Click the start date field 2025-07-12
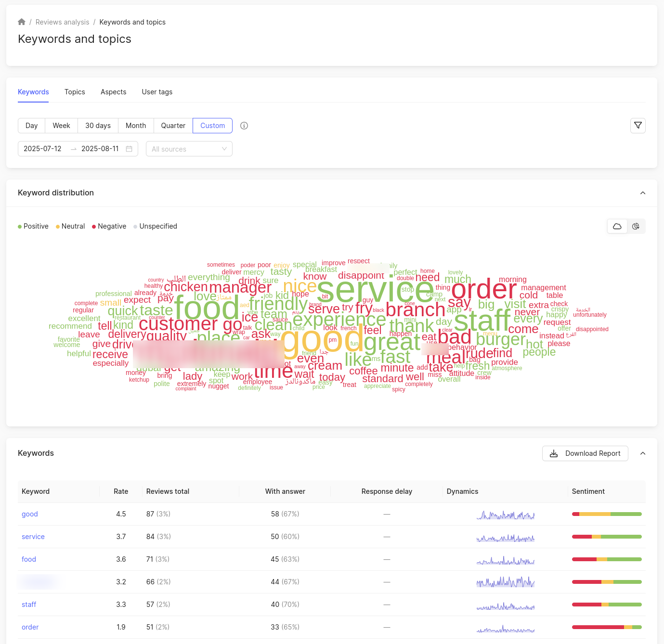This screenshot has height=644, width=664. click(x=43, y=149)
